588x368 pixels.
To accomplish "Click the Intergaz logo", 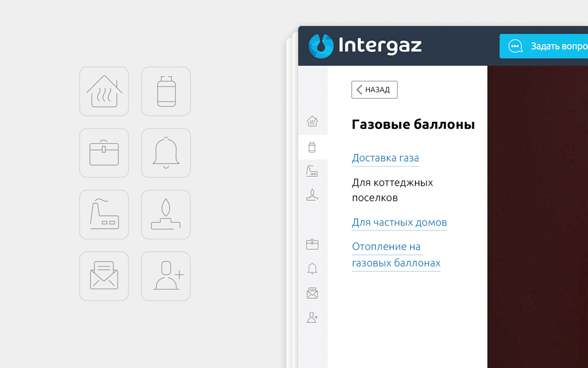I will click(365, 46).
